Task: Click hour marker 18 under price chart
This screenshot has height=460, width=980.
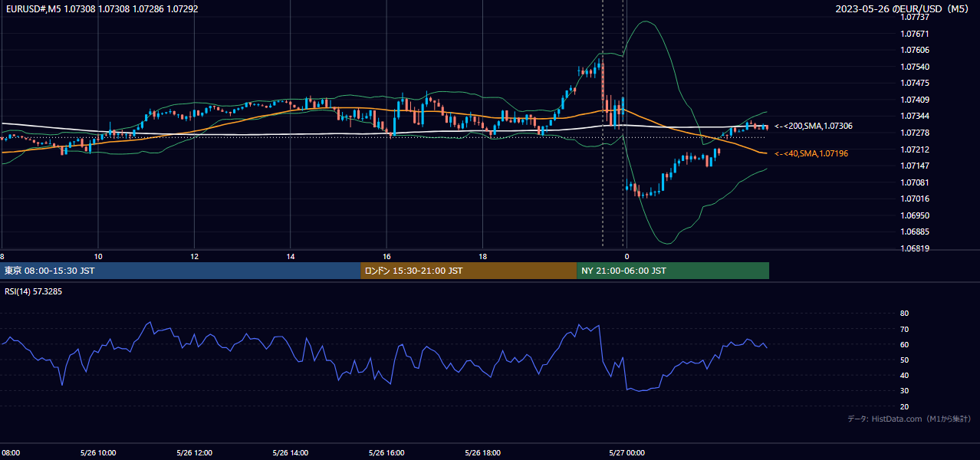Action: (x=482, y=257)
